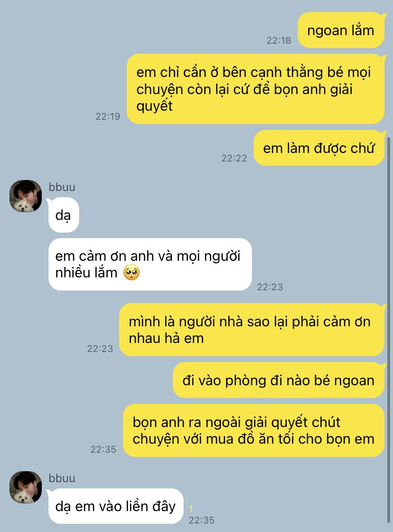This screenshot has height=532, width=393.
Task: Click the 22:22 timestamp next to yellow bubble
Action: [x=234, y=158]
